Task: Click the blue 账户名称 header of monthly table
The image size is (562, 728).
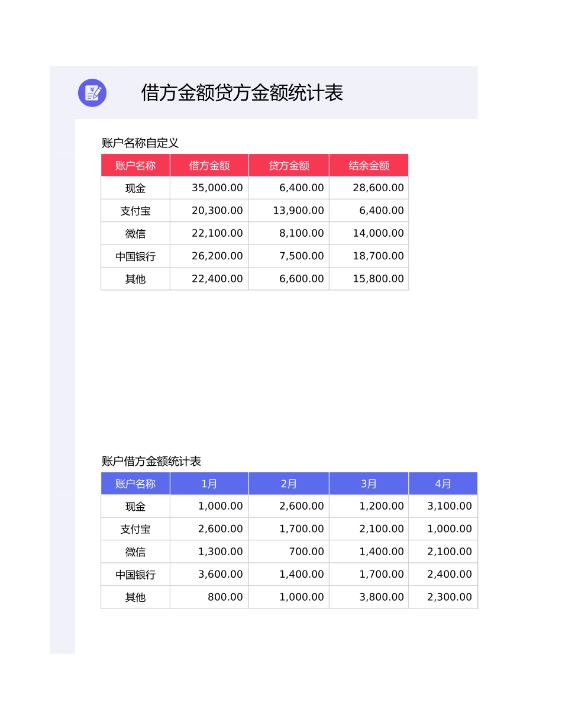Action: pyautogui.click(x=135, y=483)
